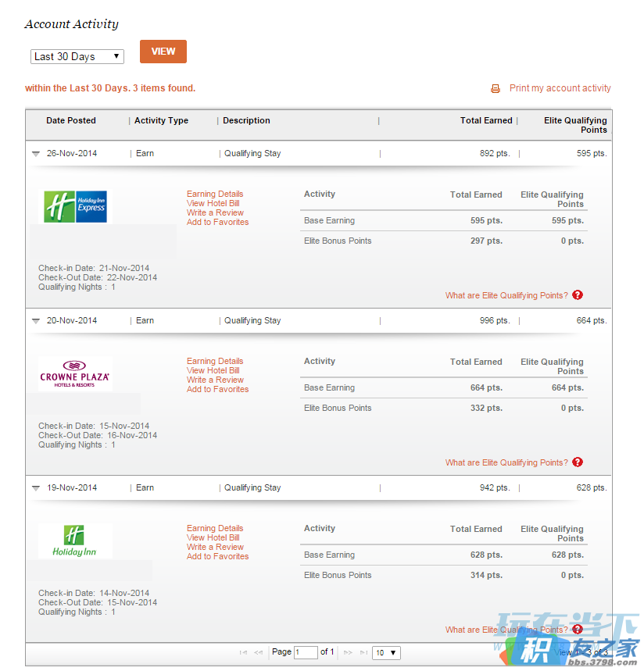Go to first page in pager
The height and width of the screenshot is (671, 644).
click(243, 652)
